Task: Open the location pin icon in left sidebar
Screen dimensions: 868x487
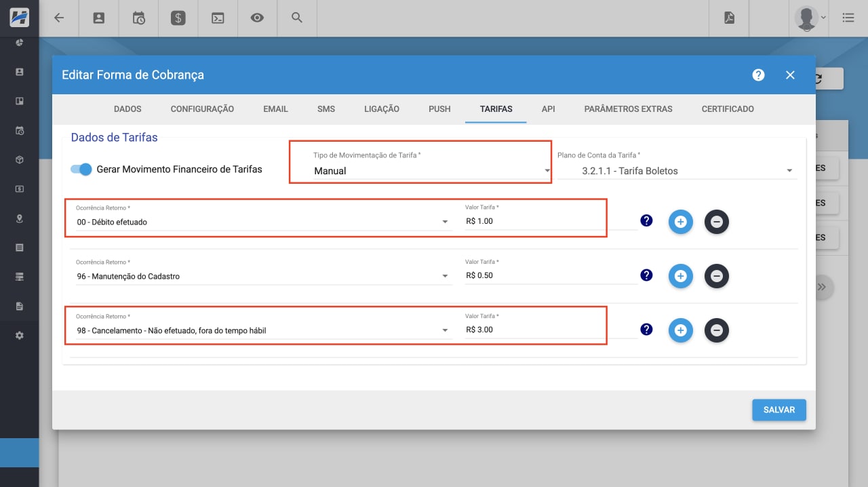Action: tap(20, 218)
